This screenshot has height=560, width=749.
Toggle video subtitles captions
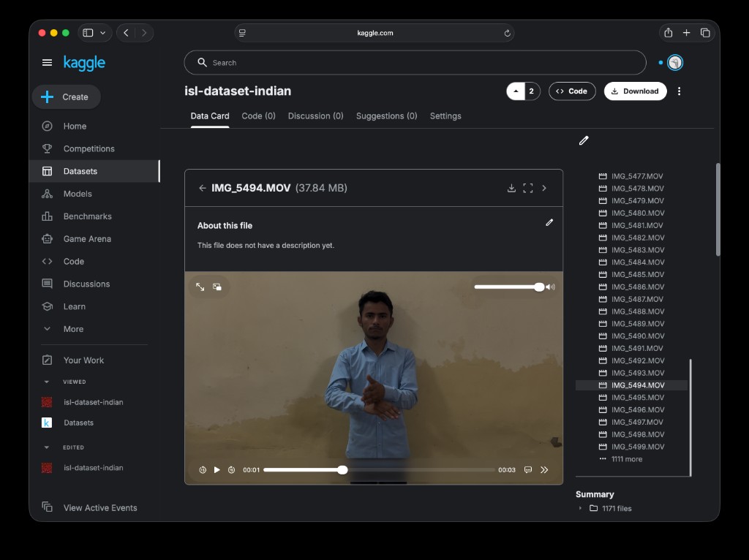pos(528,470)
